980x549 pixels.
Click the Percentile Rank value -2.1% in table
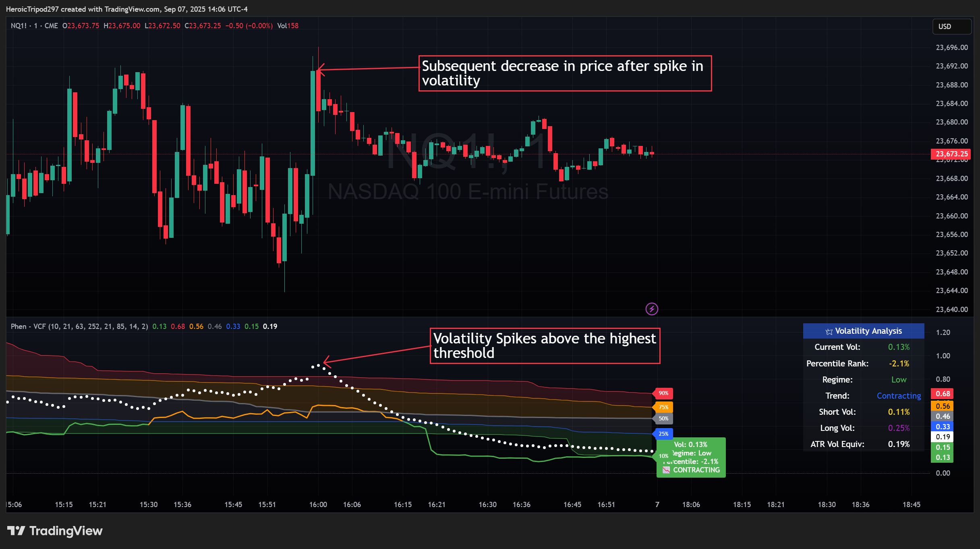point(899,364)
